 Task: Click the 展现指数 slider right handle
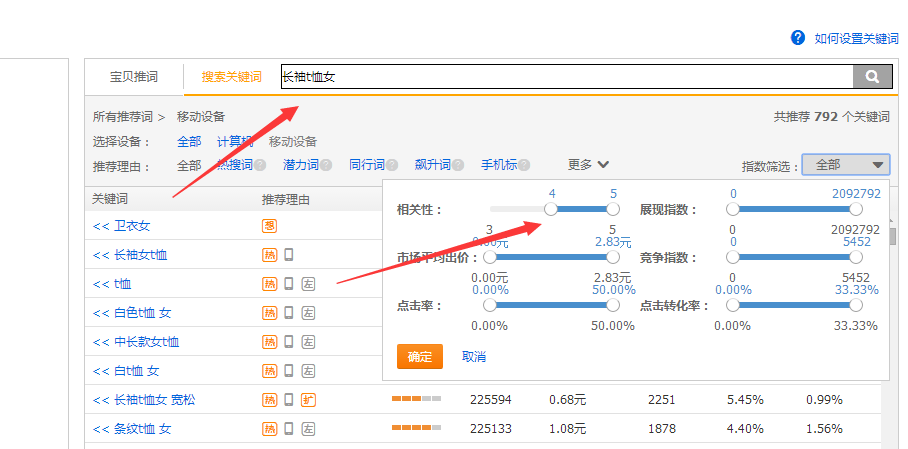point(856,209)
